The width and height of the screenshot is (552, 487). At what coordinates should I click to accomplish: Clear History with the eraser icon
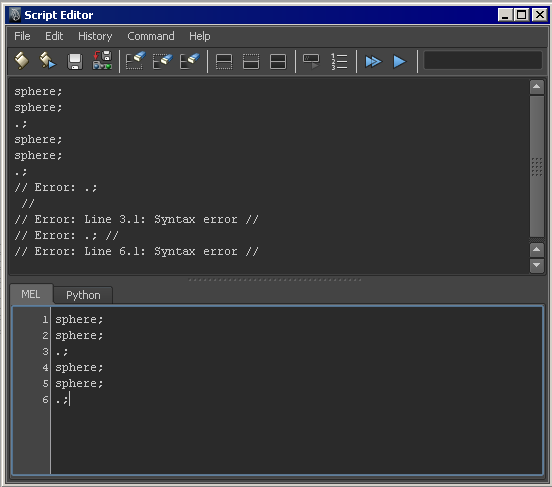(136, 61)
